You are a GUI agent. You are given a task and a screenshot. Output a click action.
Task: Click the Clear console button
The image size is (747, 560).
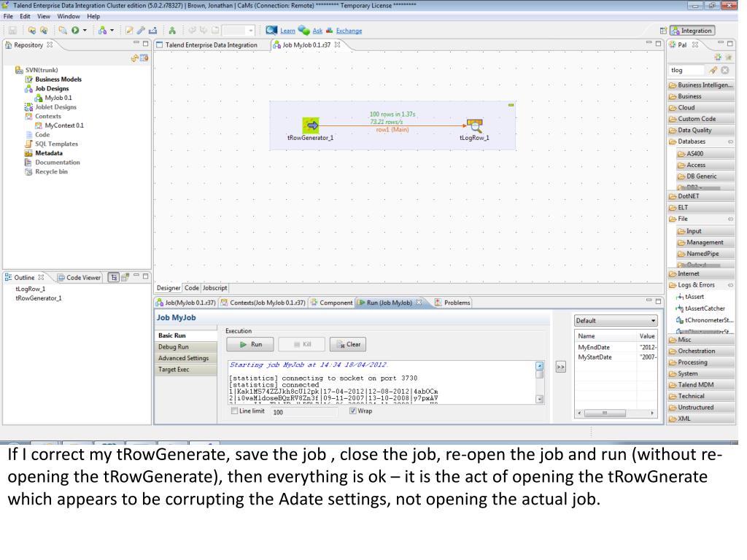click(x=348, y=344)
